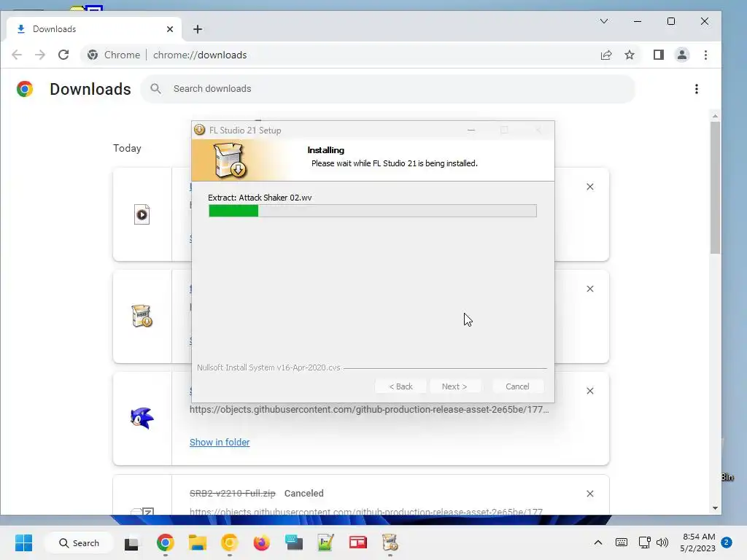Remove the Sonic icon download entry
This screenshot has height=560, width=747.
(x=589, y=391)
